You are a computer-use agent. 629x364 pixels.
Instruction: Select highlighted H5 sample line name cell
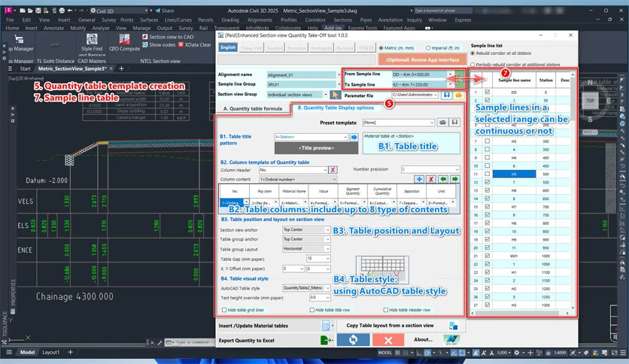514,174
